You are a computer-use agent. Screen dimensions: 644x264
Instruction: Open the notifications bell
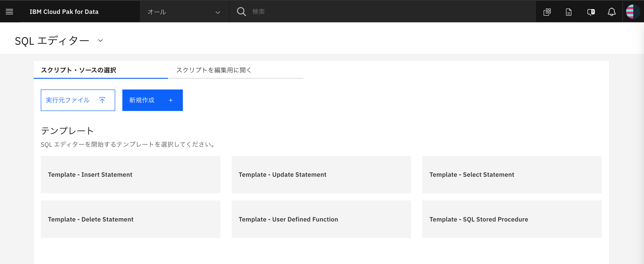(x=612, y=11)
